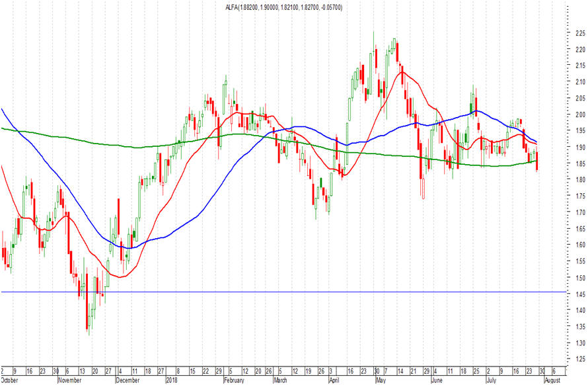This screenshot has width=588, height=385.
Task: Click the December month label
Action: point(128,380)
